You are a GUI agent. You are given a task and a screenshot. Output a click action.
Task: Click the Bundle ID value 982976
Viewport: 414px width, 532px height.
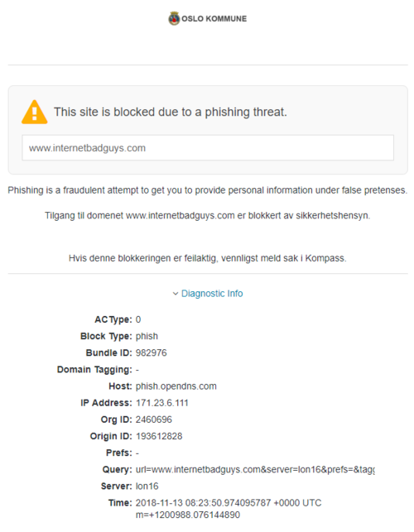[152, 352]
